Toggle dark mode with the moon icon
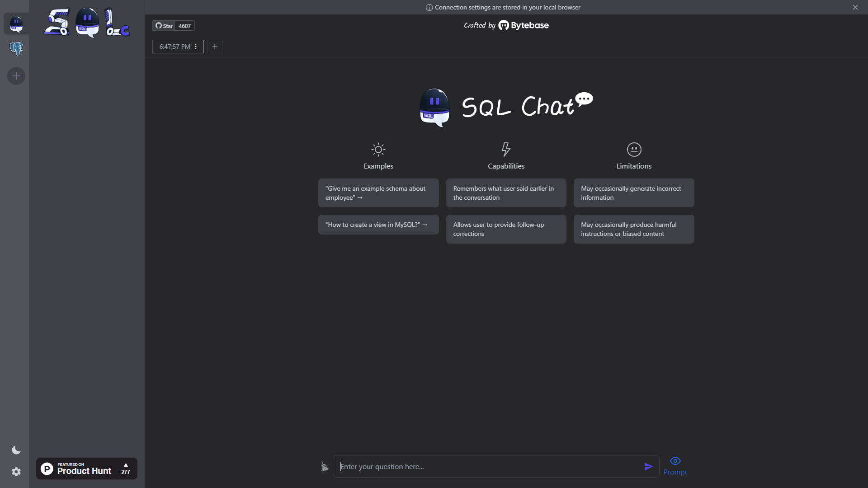The width and height of the screenshot is (868, 488). (16, 450)
